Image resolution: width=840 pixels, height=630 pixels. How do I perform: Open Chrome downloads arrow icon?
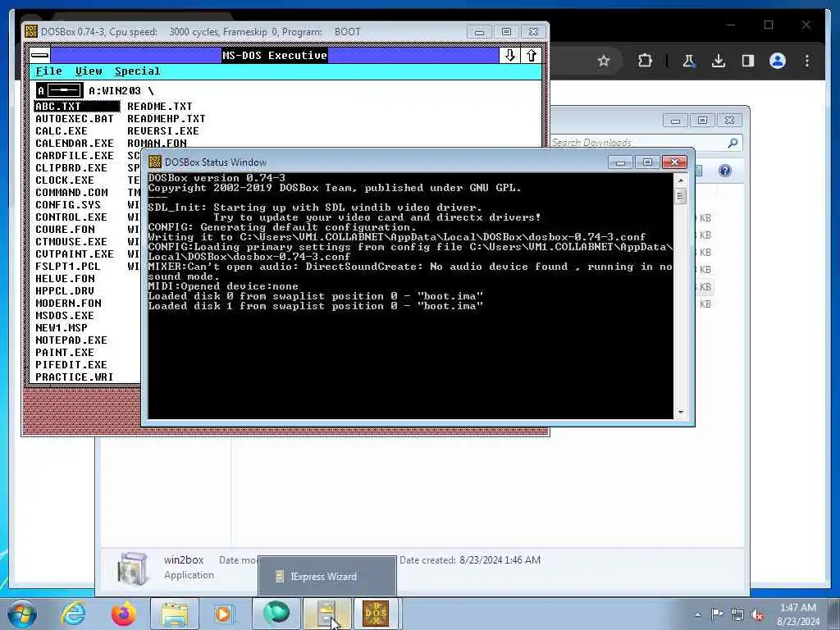pos(719,61)
